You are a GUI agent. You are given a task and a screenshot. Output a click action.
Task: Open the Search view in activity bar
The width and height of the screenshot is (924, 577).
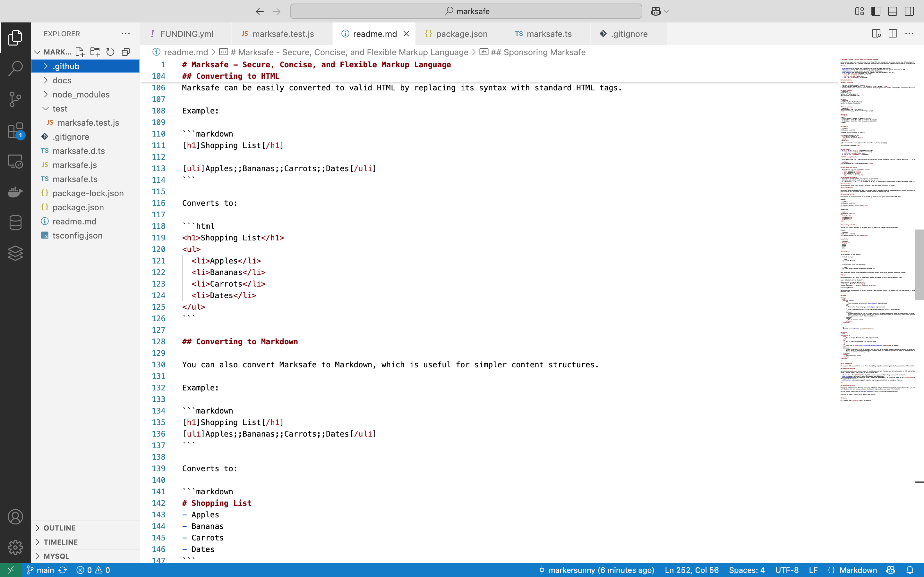tap(15, 69)
